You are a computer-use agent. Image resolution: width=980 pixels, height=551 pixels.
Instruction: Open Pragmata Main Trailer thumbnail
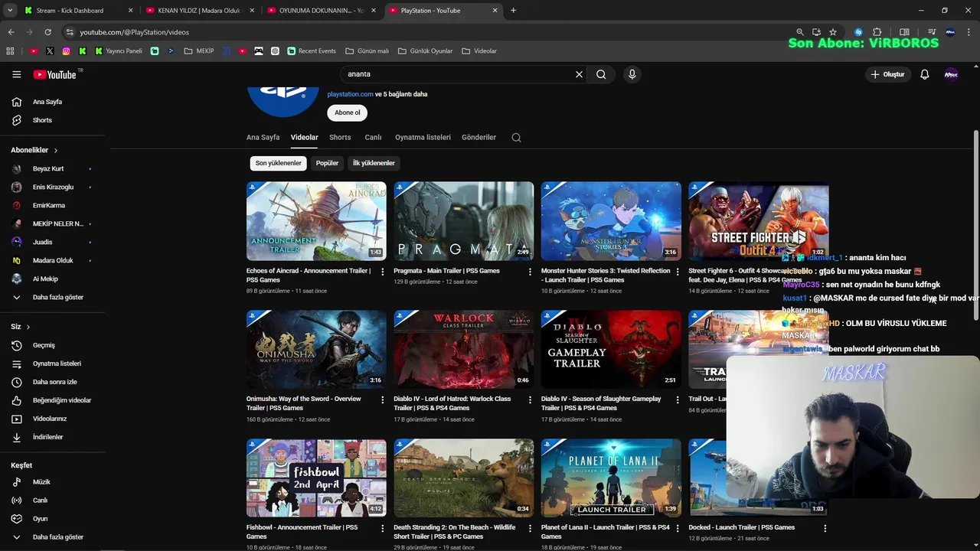[x=463, y=221]
